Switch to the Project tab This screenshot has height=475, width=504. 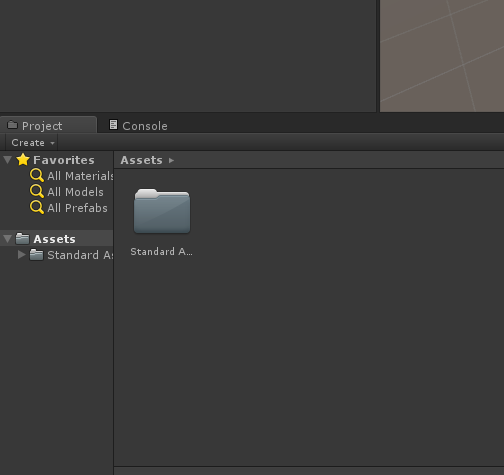point(48,125)
